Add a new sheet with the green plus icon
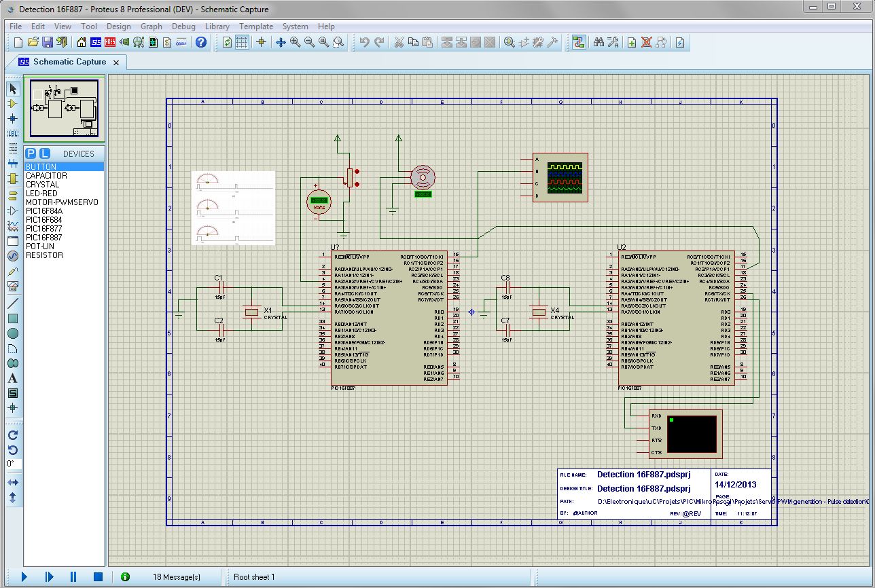 coord(632,42)
